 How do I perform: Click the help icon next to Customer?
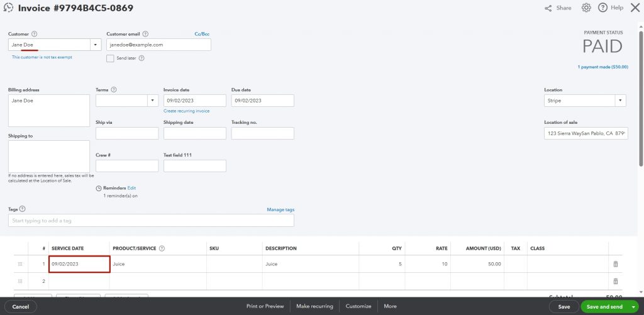click(34, 34)
